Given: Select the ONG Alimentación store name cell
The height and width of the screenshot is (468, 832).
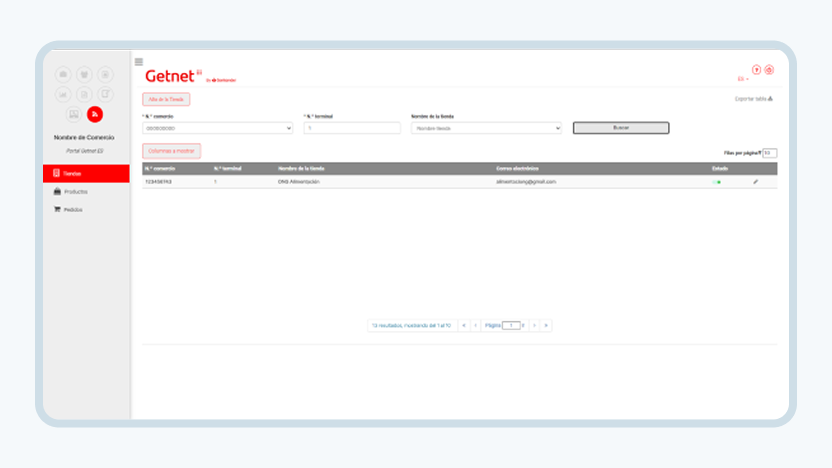Looking at the screenshot, I should (299, 182).
